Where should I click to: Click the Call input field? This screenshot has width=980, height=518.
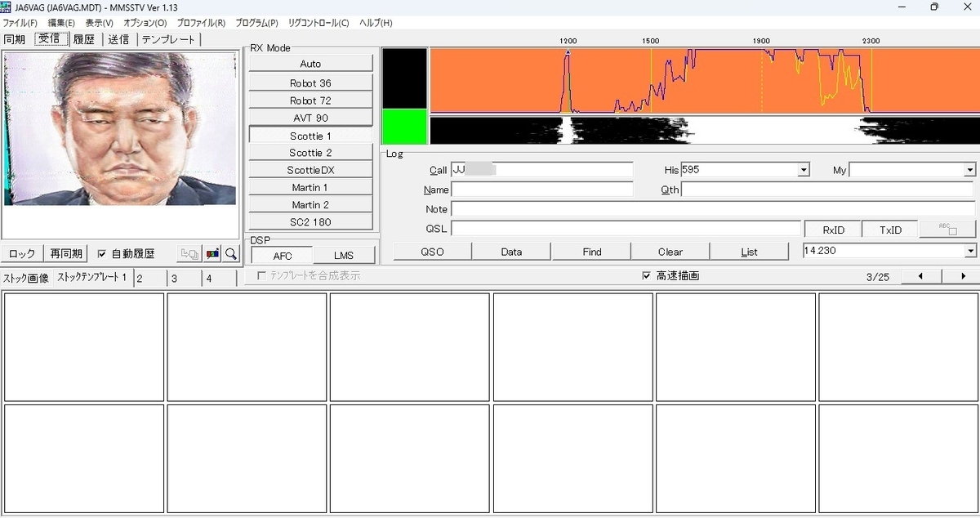(541, 170)
